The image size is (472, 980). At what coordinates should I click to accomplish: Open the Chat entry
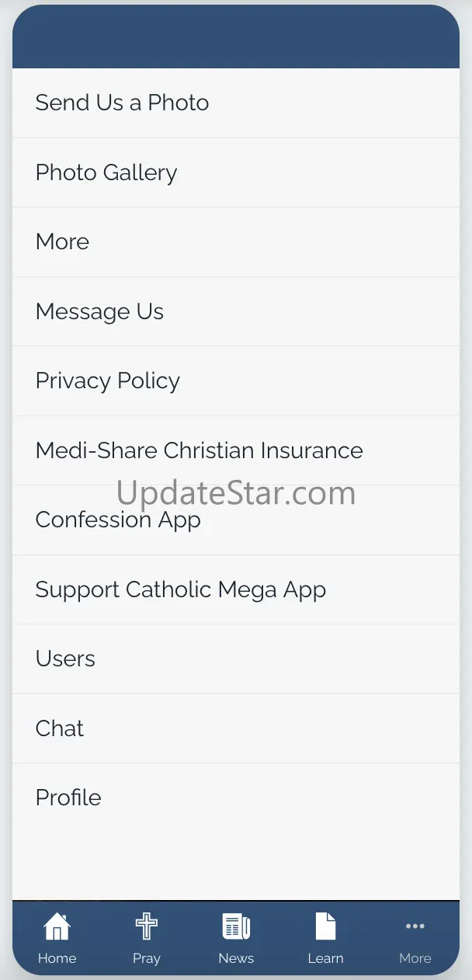(x=236, y=728)
